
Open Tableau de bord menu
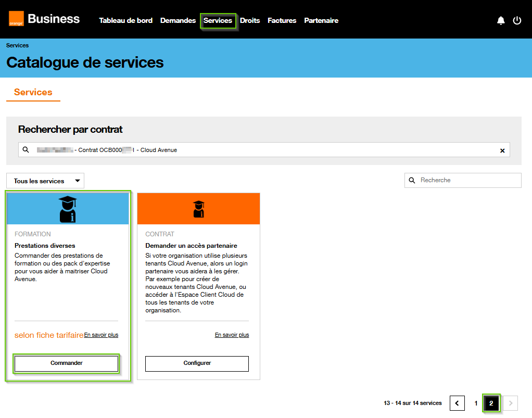[126, 21]
